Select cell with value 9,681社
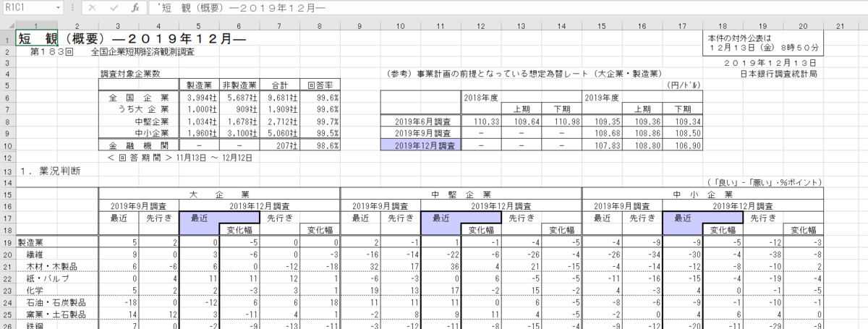868x329 pixels. [279, 98]
